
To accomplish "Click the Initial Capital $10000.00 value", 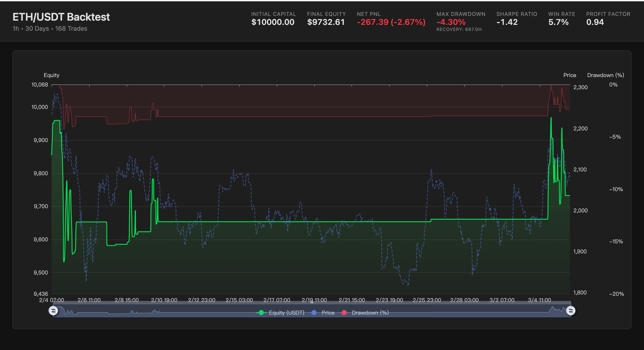I will (x=273, y=22).
